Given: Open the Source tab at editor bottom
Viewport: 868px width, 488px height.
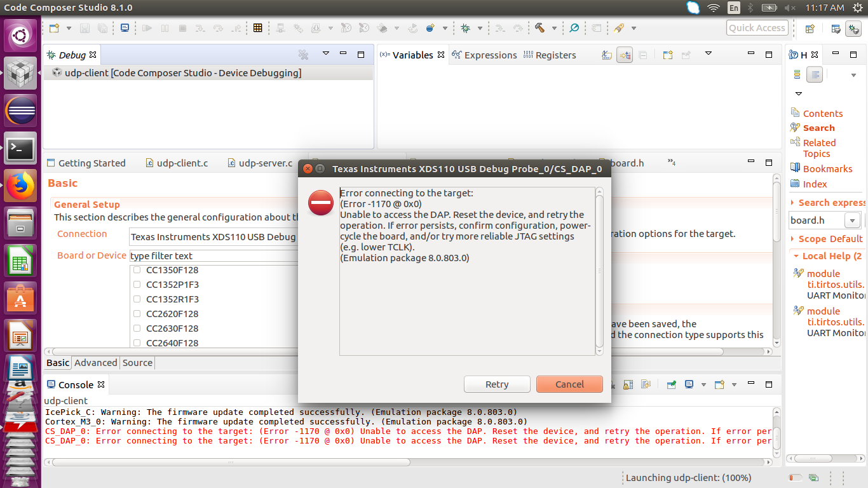Looking at the screenshot, I should point(137,363).
